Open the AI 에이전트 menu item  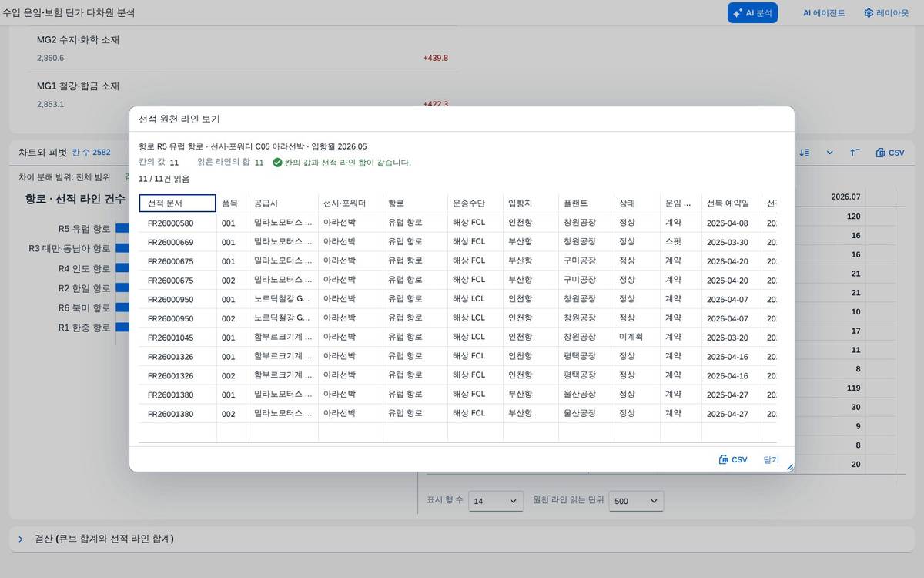824,13
